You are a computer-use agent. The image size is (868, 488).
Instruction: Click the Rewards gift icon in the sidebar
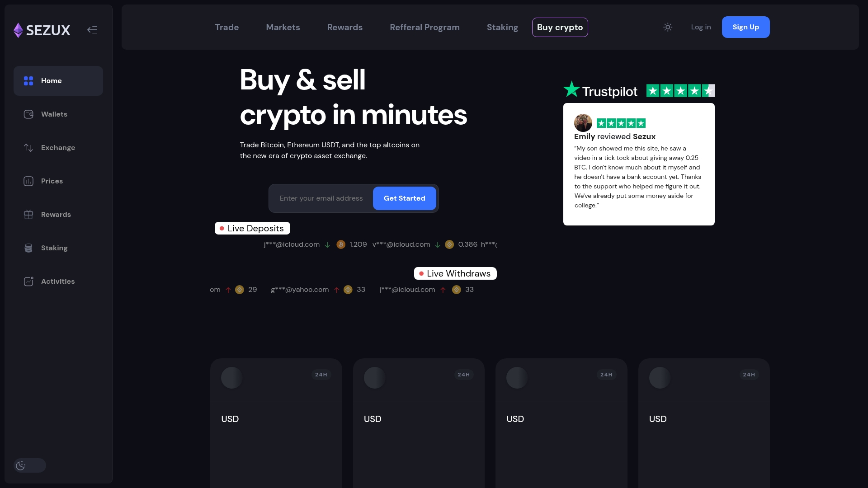[x=28, y=215]
